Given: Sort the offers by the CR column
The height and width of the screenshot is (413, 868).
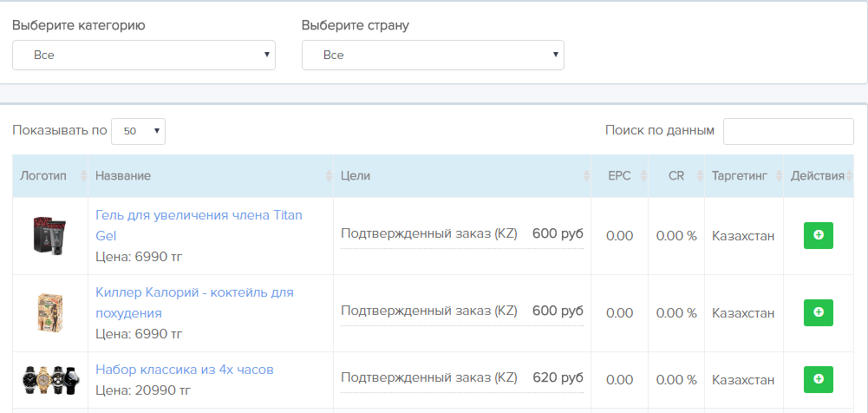Looking at the screenshot, I should click(700, 176).
